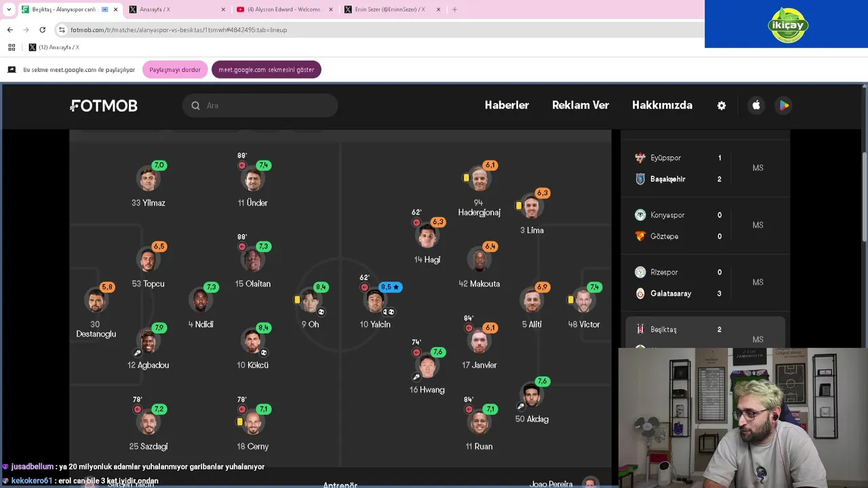Click player name 30 Destanoglu
Screen dimensions: 868x488
click(x=96, y=329)
